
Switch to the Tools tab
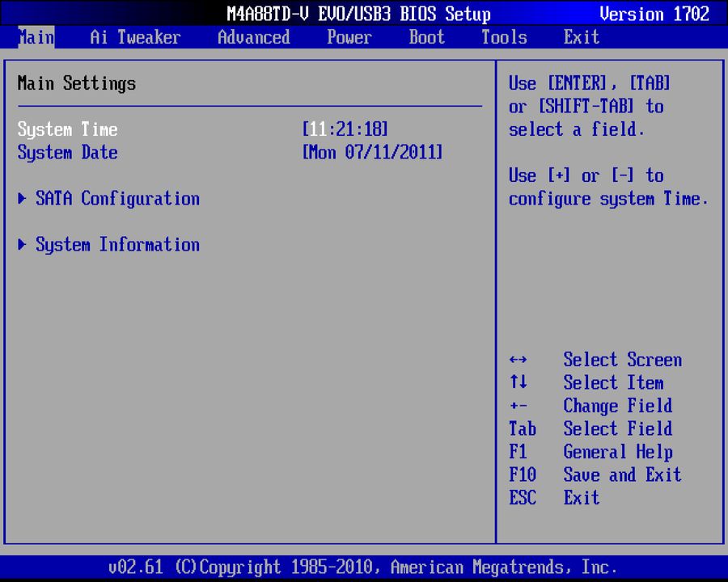click(503, 37)
